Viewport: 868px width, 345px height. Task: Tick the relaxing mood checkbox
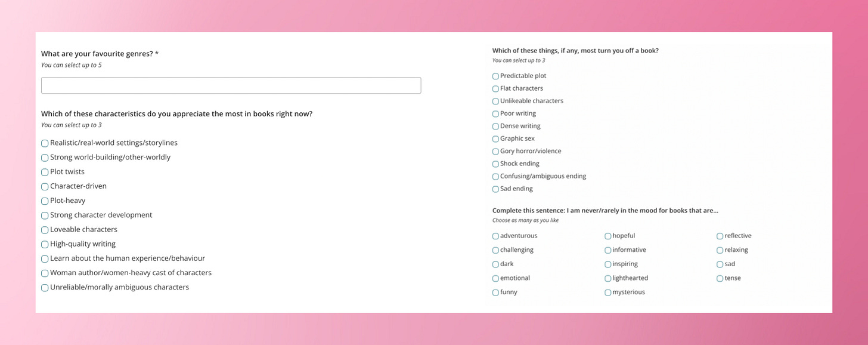coord(720,250)
